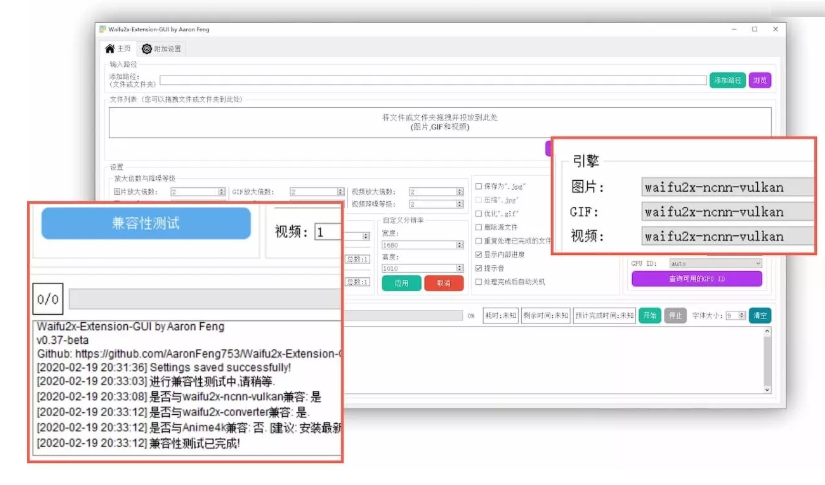Run the 兼容性测试 compatibility test
825x485 pixels.
(145, 223)
